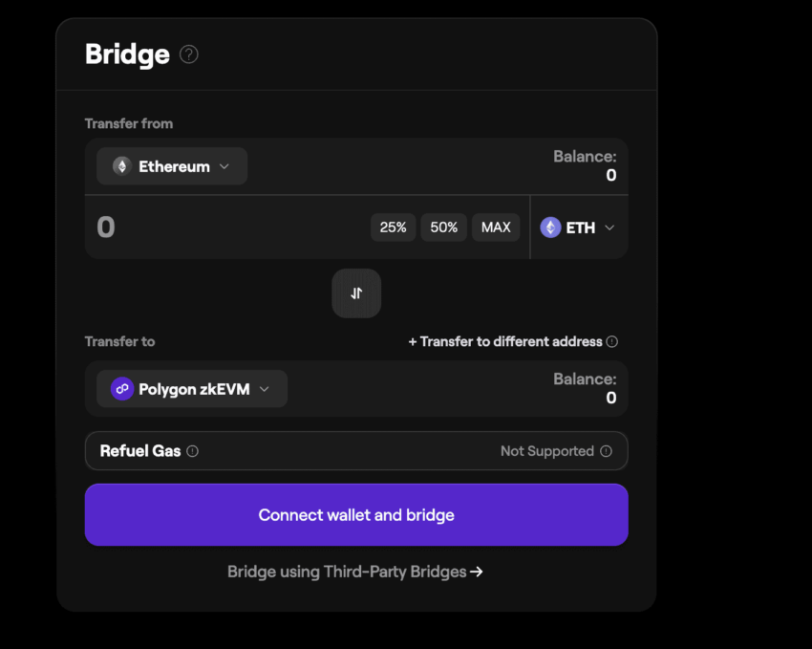Click the Polygon zkEVM purple logo
The height and width of the screenshot is (649, 812).
click(x=121, y=389)
